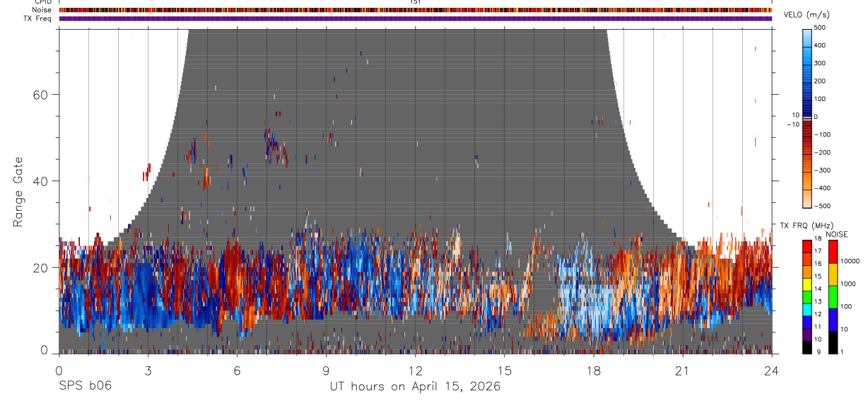This screenshot has width=868, height=401.
Task: Click the 9 label in the TX FRQ legend
Action: tap(818, 351)
